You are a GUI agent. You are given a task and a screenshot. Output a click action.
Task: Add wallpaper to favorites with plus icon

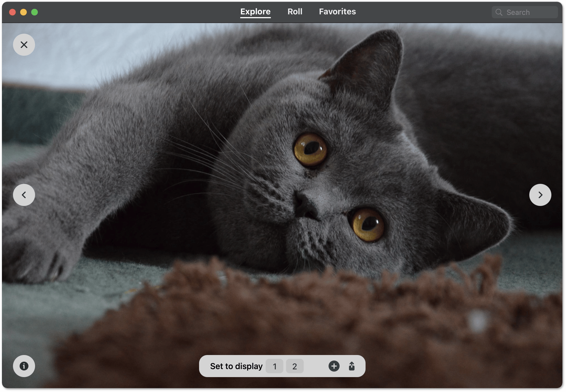pyautogui.click(x=334, y=366)
